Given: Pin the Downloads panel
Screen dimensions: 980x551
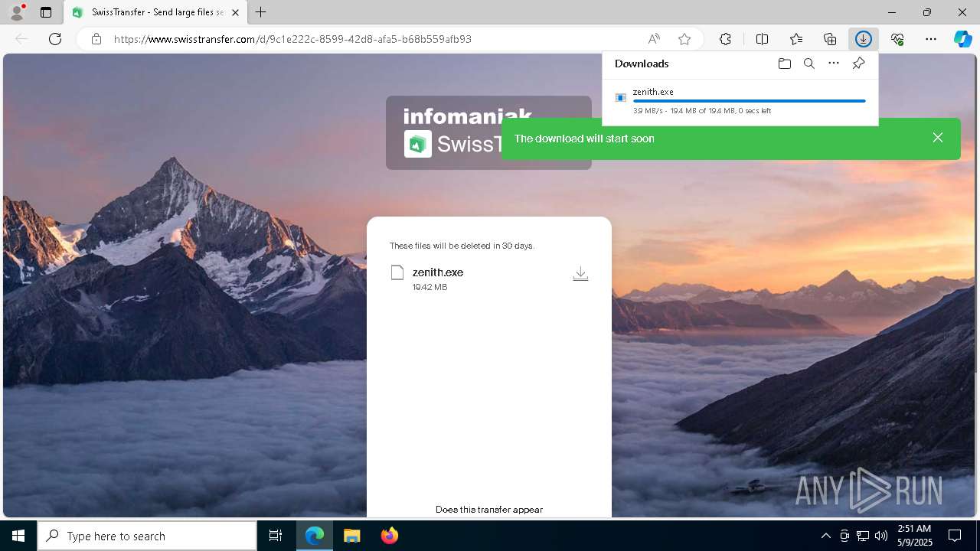Looking at the screenshot, I should pos(858,64).
